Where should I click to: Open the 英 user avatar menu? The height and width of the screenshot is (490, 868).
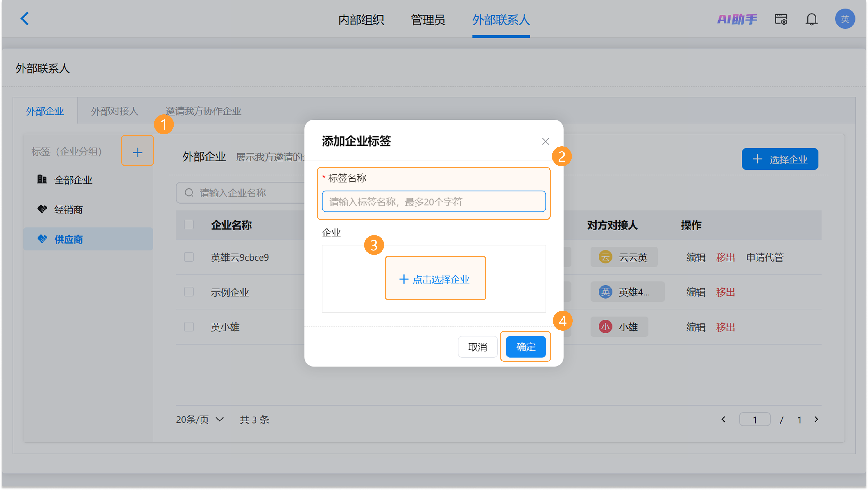click(x=845, y=19)
